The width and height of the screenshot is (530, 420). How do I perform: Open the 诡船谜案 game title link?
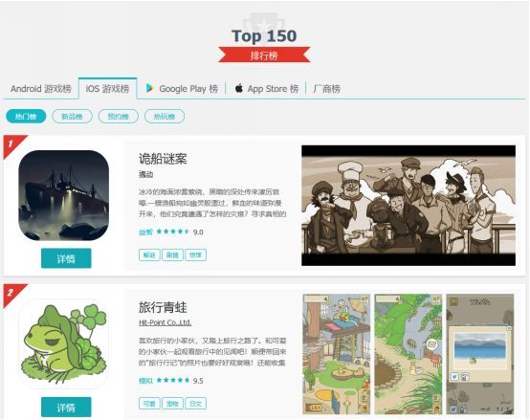[x=163, y=159]
